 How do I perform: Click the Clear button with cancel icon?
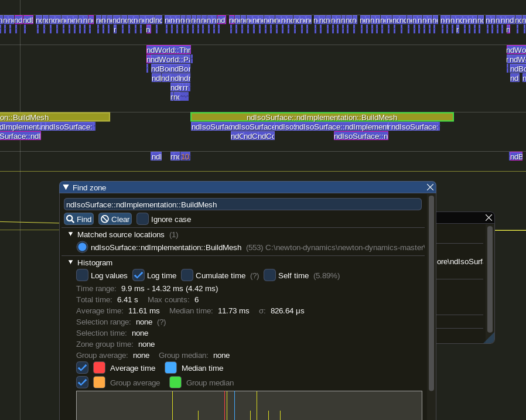(115, 219)
